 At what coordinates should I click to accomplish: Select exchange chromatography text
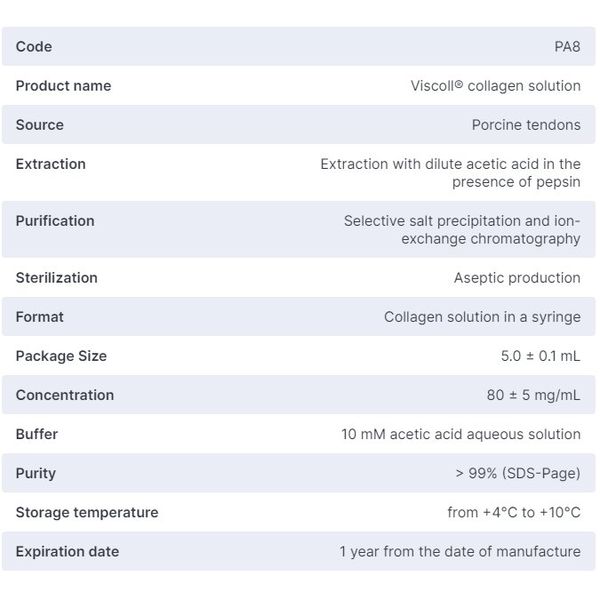tap(491, 239)
